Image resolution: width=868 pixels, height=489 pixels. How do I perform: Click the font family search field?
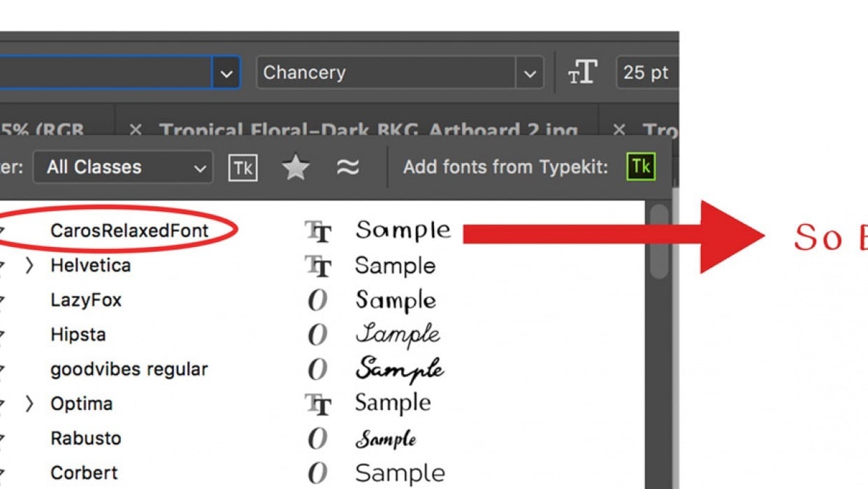tap(106, 73)
